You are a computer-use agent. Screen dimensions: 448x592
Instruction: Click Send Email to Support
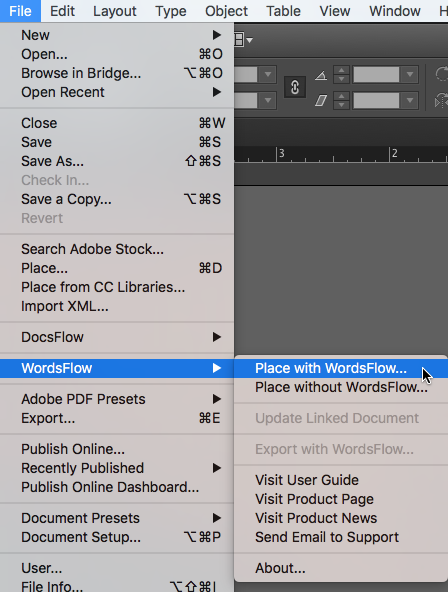(x=341, y=537)
